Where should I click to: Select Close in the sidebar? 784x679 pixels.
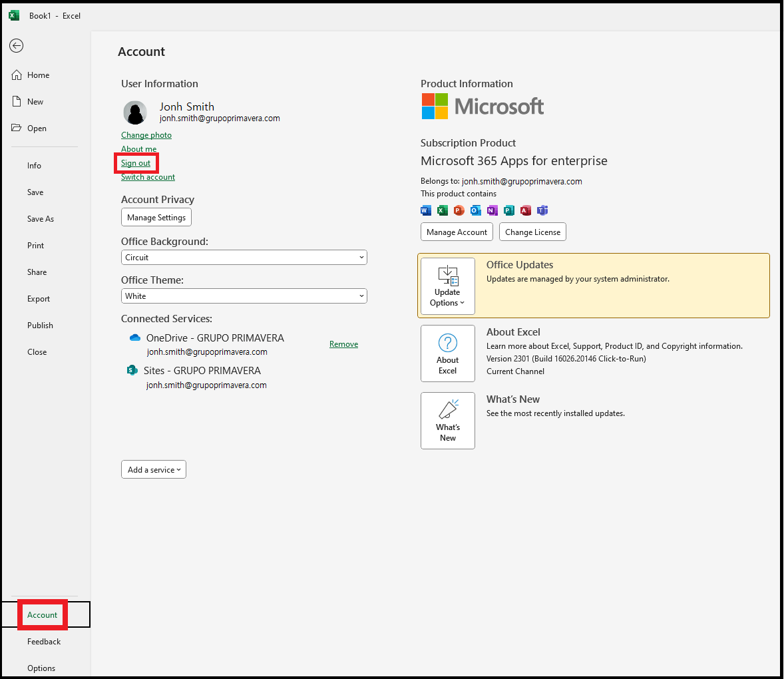coord(37,352)
